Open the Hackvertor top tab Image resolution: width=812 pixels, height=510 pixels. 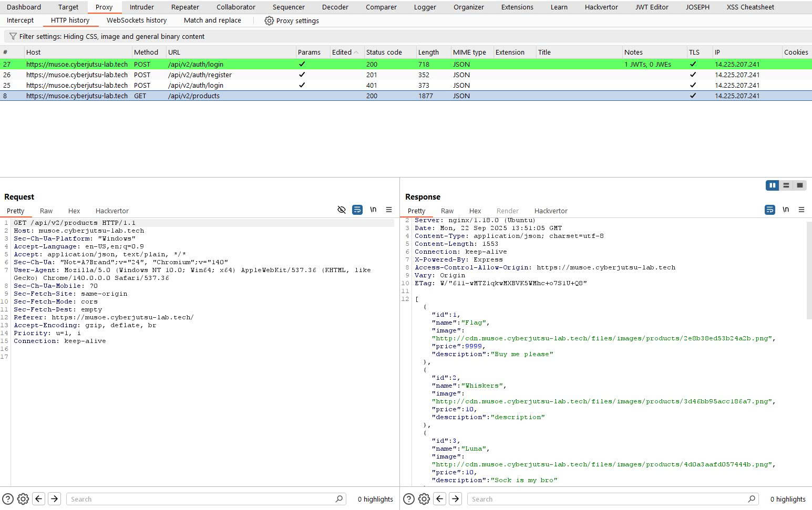pyautogui.click(x=601, y=7)
